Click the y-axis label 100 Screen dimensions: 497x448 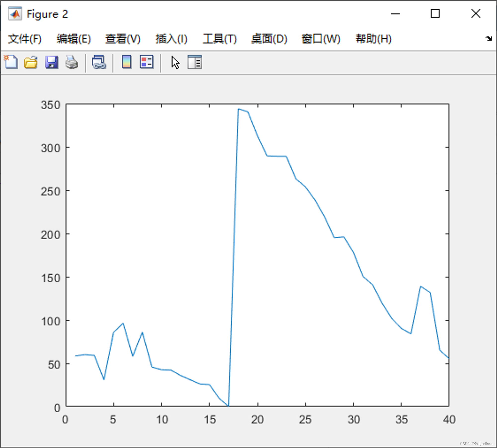[x=51, y=322]
